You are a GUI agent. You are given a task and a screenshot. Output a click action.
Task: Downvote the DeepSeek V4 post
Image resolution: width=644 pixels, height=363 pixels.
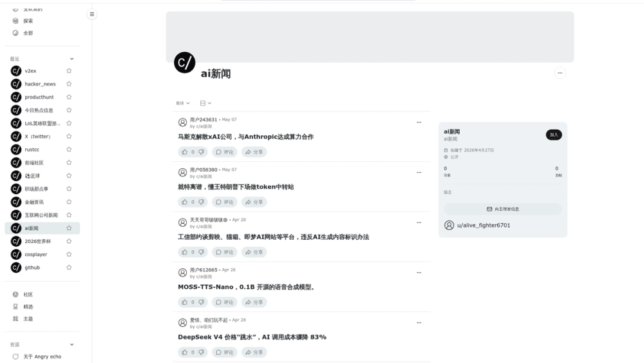click(x=201, y=352)
